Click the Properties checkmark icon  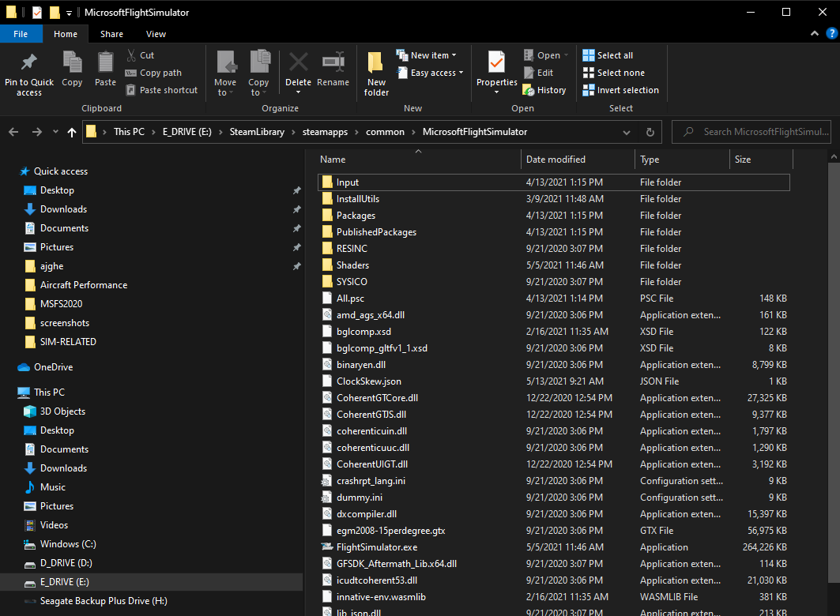pyautogui.click(x=496, y=62)
